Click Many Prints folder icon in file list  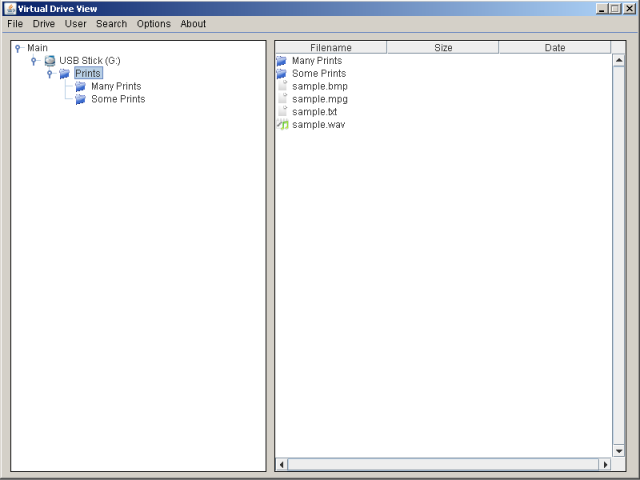tap(281, 61)
